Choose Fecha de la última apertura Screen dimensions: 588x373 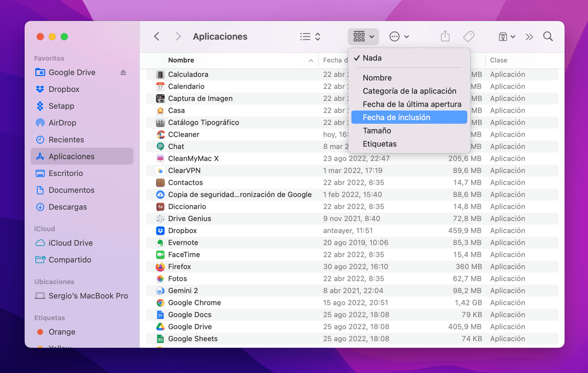coord(409,104)
